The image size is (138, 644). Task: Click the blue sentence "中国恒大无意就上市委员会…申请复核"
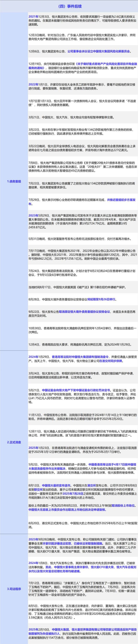coord(67,509)
